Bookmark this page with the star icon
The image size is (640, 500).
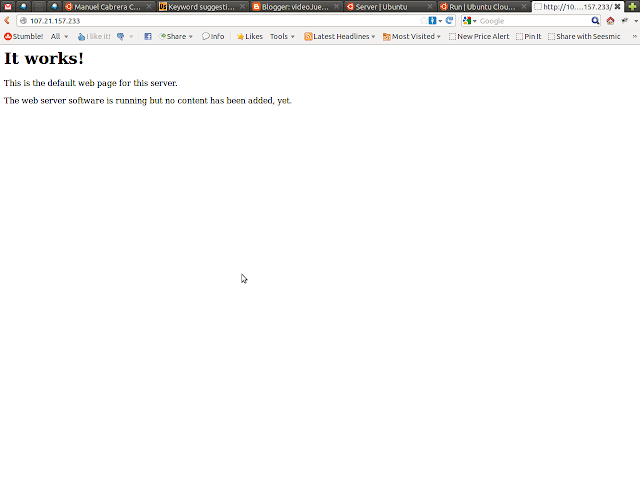coord(423,20)
